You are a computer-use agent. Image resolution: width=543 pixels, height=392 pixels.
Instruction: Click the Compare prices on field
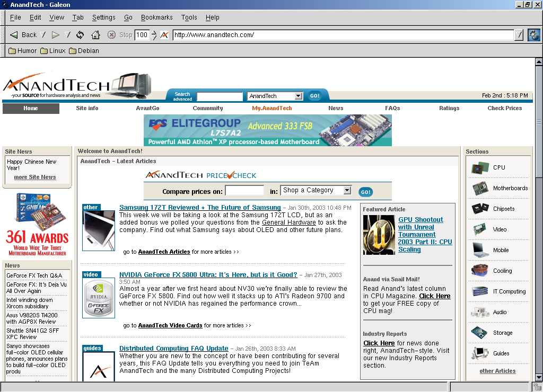click(244, 190)
